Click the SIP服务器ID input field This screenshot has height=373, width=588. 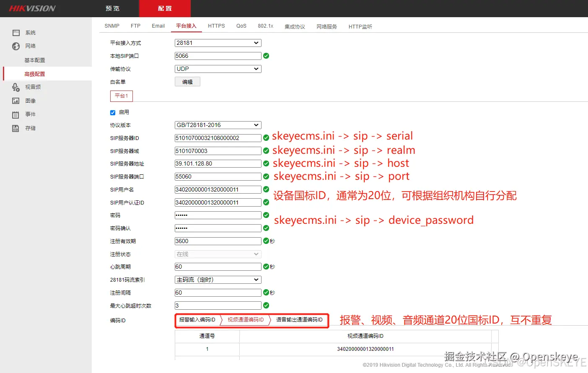(x=218, y=138)
